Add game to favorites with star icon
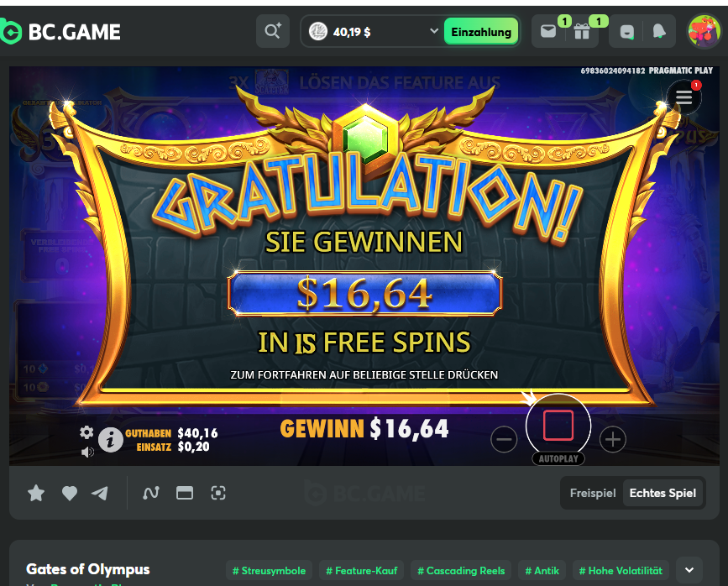The height and width of the screenshot is (586, 728). click(36, 493)
